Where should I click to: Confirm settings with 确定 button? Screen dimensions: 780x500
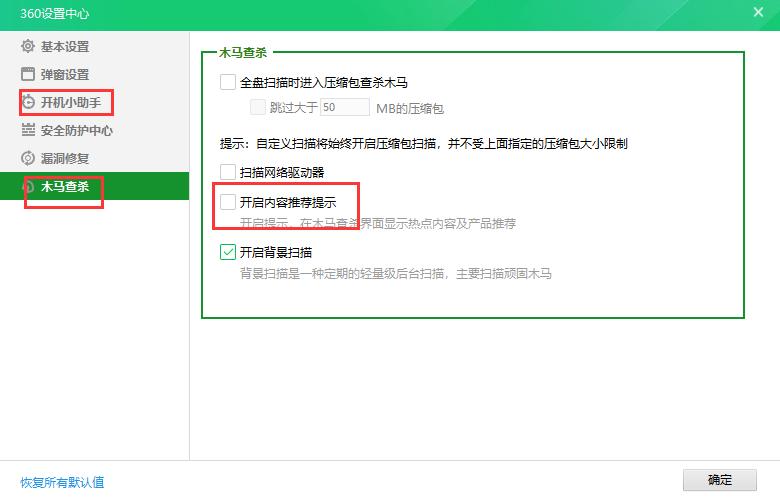[x=720, y=480]
